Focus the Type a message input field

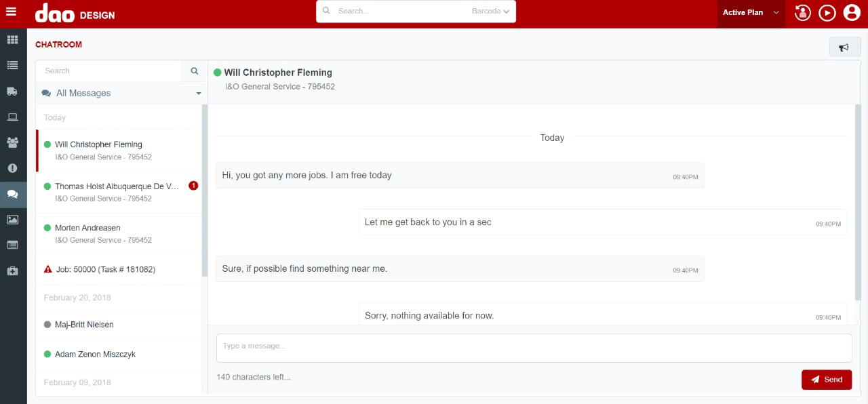click(534, 347)
